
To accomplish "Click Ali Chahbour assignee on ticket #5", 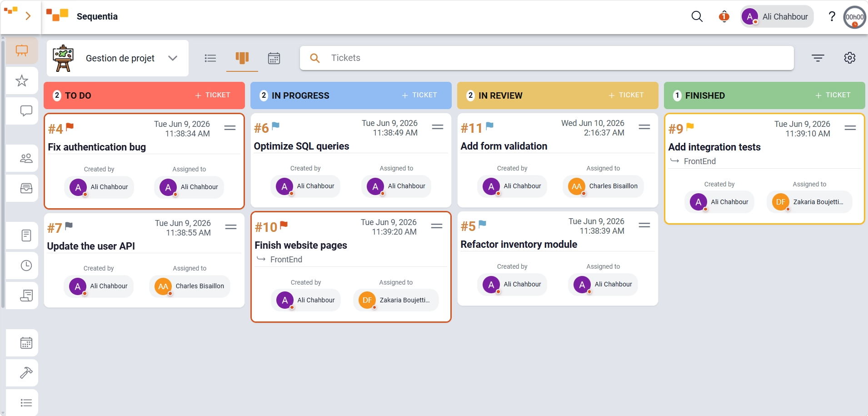I will pos(603,284).
